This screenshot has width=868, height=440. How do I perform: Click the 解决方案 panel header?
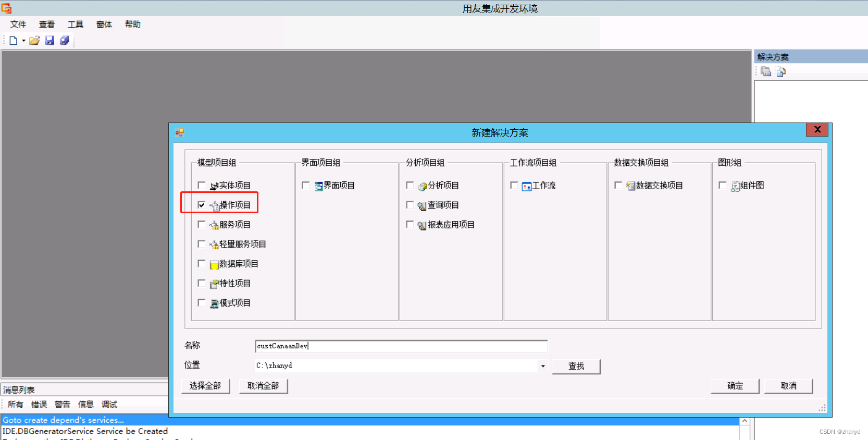pyautogui.click(x=811, y=57)
